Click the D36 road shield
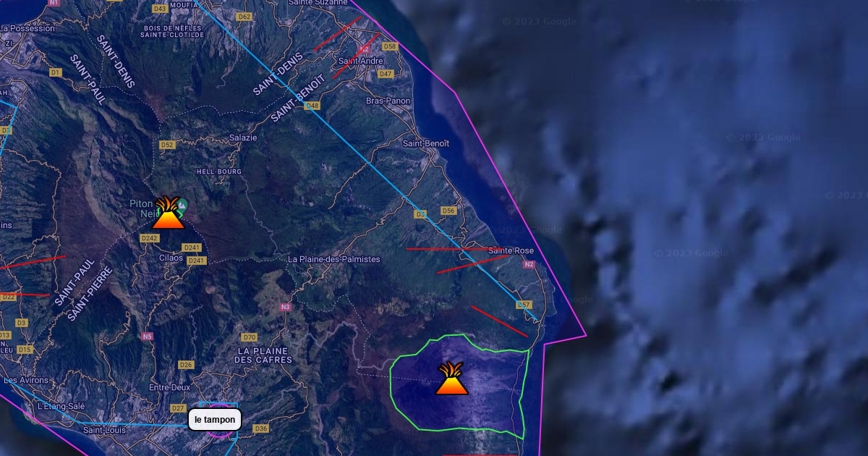 click(x=261, y=428)
